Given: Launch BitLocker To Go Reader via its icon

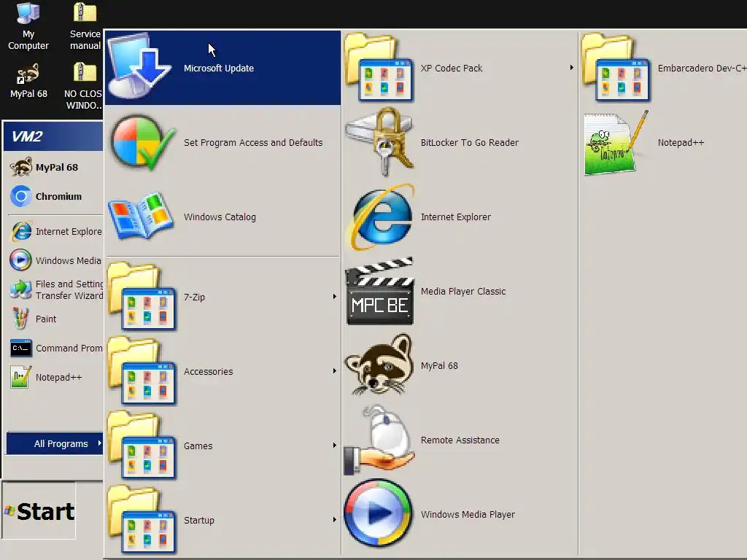Looking at the screenshot, I should [379, 141].
